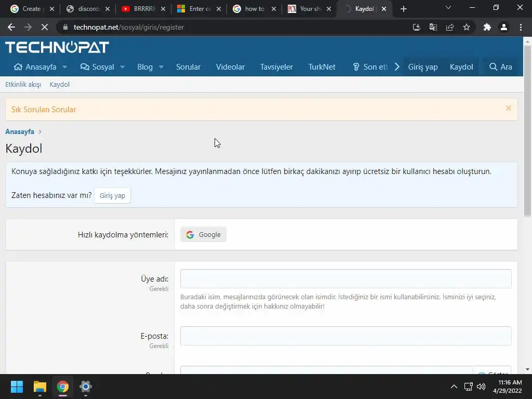Open Videolar in navigation bar

[230, 67]
